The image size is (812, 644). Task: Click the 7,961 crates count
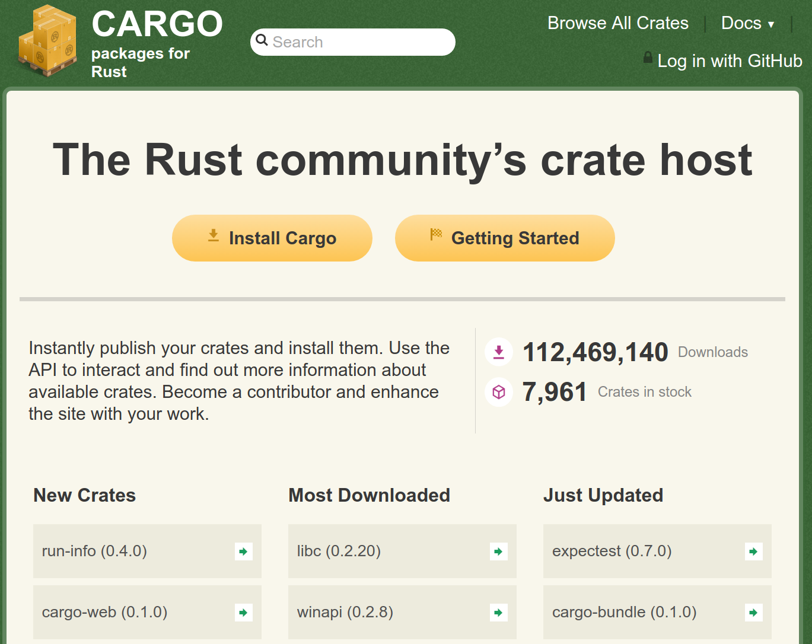(x=555, y=392)
